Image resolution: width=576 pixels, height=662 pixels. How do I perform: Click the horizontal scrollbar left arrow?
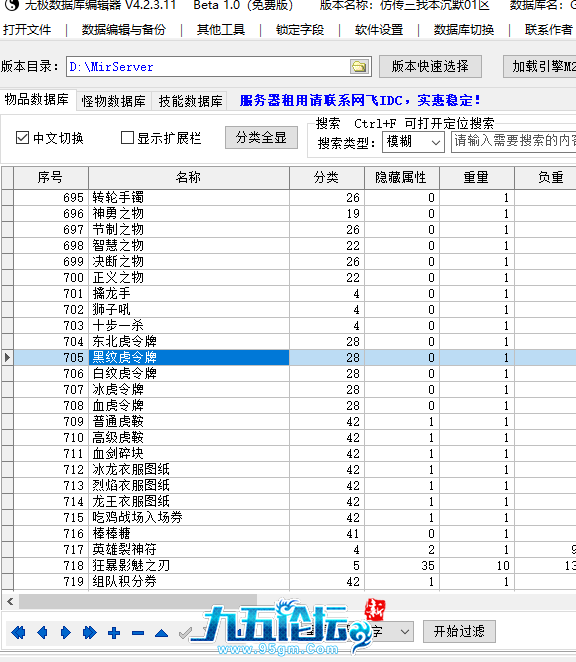(x=10, y=601)
